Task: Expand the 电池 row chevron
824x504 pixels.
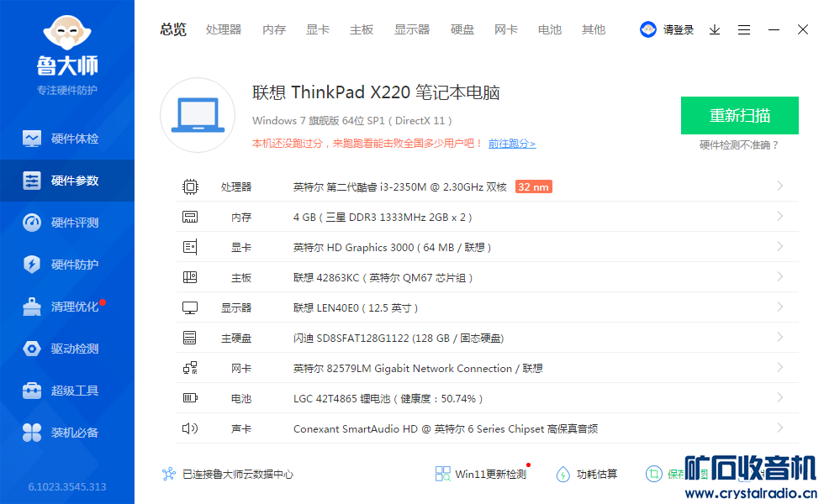Action: point(780,398)
